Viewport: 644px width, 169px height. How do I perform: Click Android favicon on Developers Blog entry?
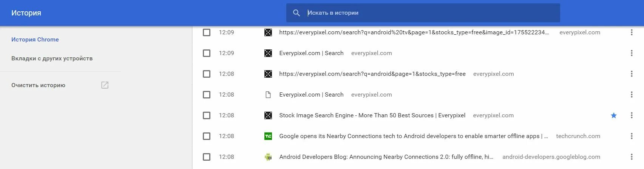268,157
